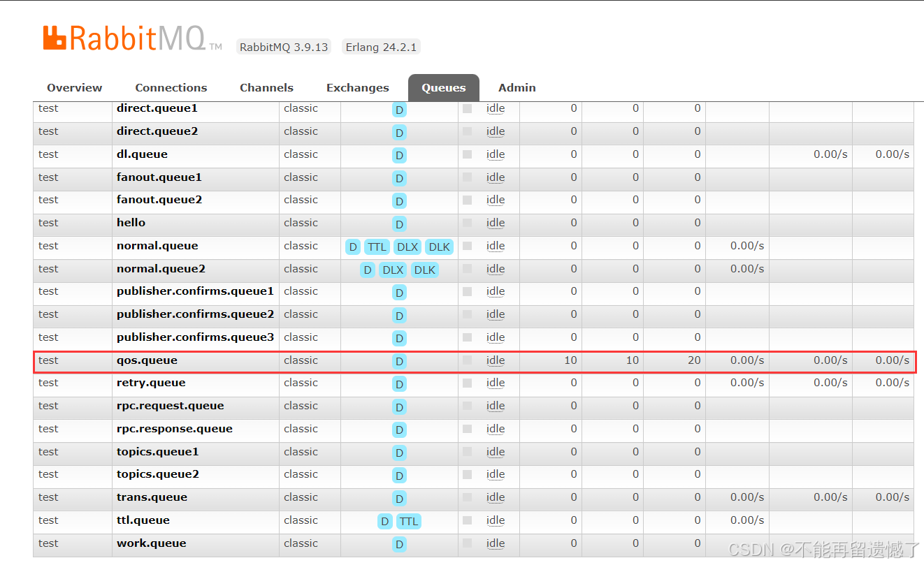The image size is (924, 565).
Task: Click the total count 20 in qos.queue row
Action: tap(693, 360)
